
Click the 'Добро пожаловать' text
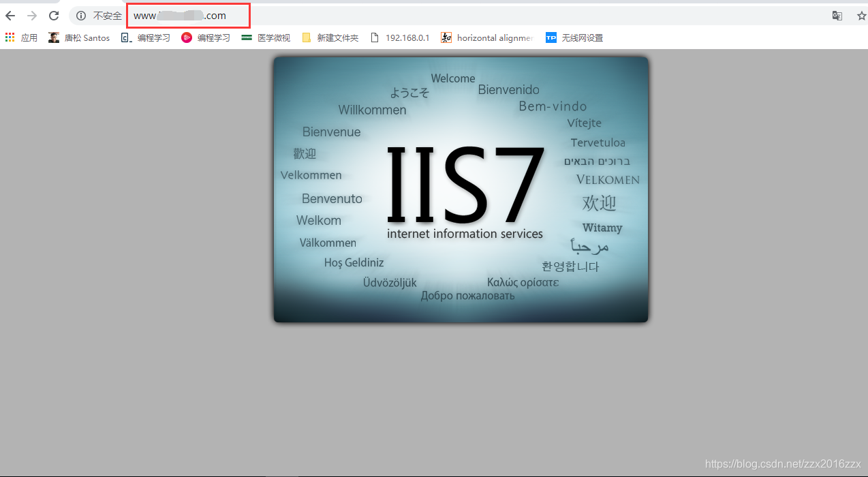(468, 296)
